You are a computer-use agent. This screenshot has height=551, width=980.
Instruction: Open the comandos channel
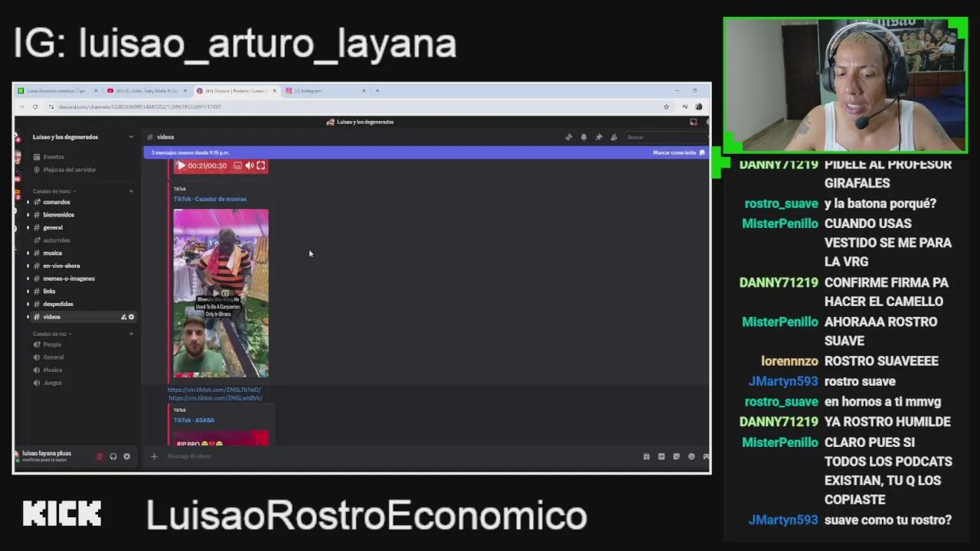(x=57, y=202)
